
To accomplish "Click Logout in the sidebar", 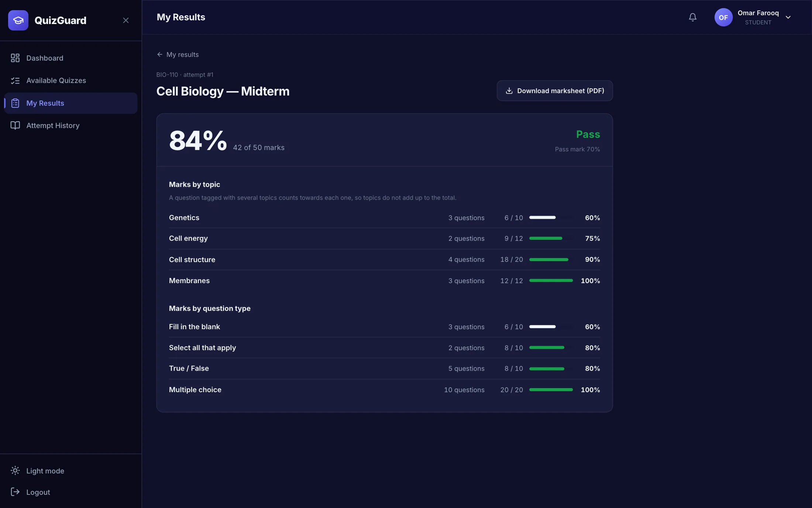I will click(70, 492).
